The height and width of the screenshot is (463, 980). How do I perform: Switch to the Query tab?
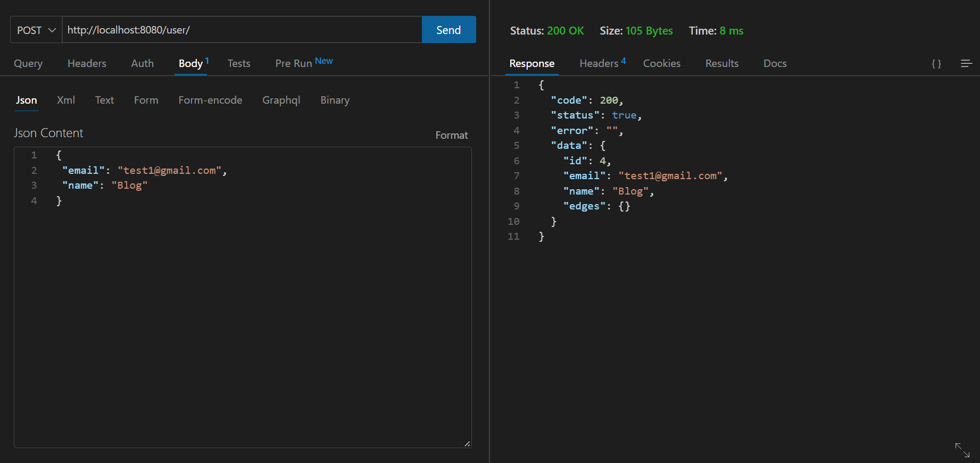click(x=28, y=63)
